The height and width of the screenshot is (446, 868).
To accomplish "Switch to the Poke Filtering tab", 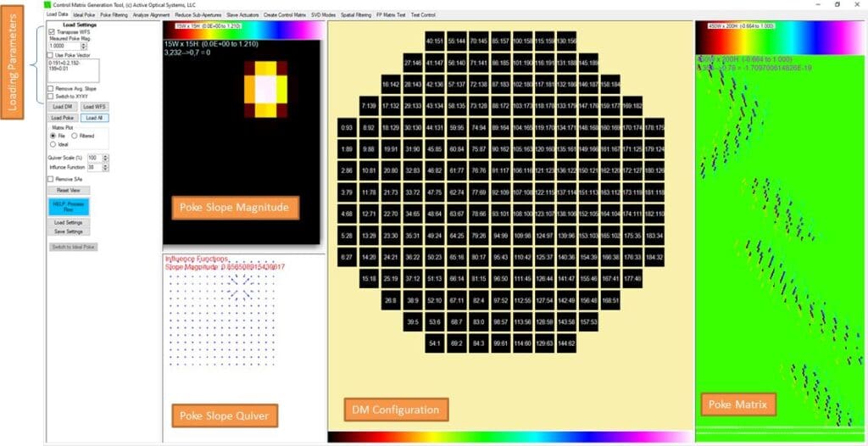I will click(x=114, y=14).
